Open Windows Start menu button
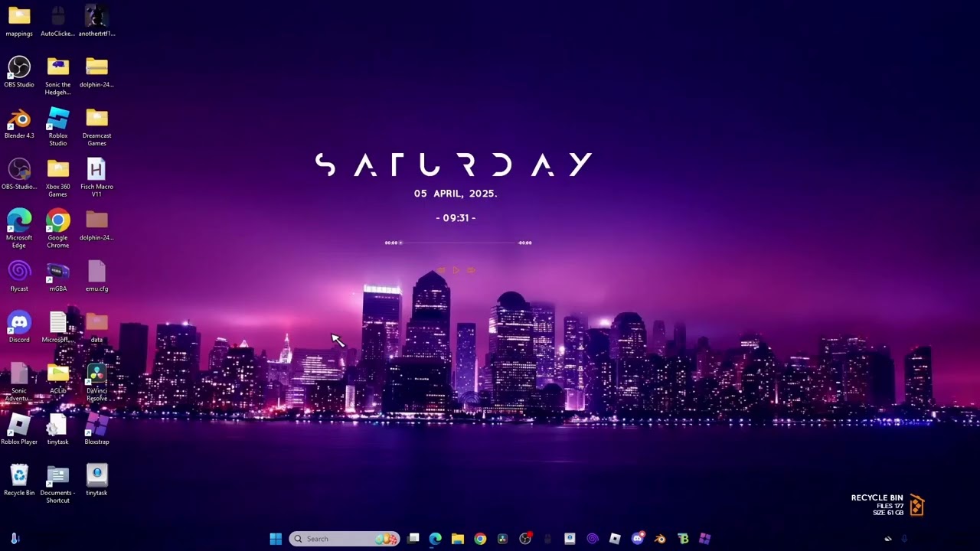This screenshot has height=551, width=980. click(x=276, y=539)
